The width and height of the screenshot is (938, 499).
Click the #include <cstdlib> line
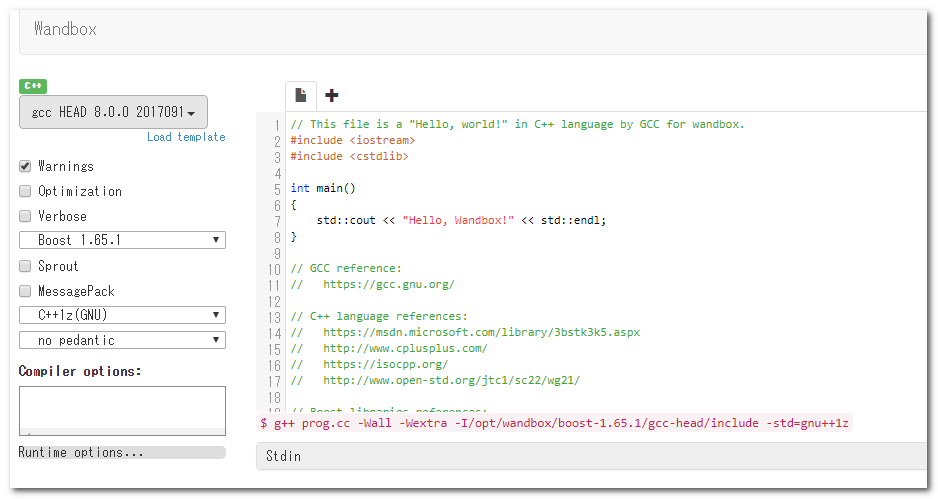(x=349, y=156)
